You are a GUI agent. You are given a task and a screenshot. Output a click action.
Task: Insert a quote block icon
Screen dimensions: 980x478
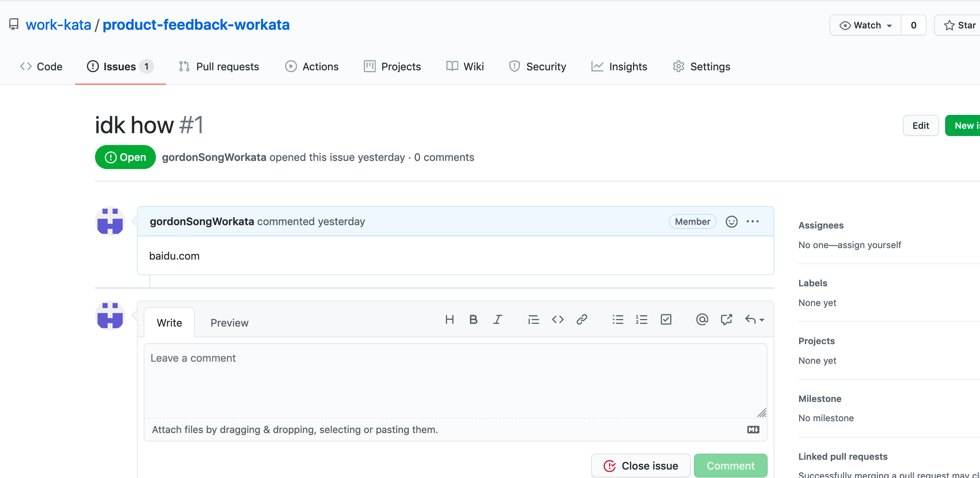click(x=533, y=319)
